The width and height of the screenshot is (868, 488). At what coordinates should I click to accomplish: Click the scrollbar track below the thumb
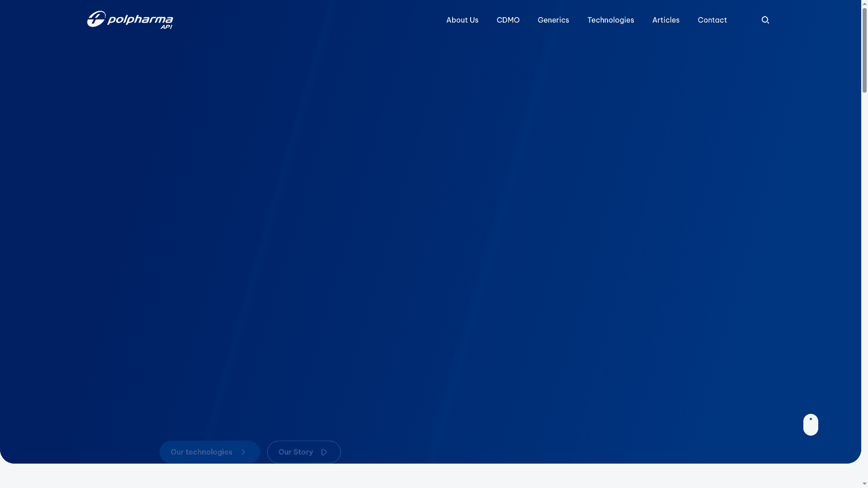click(864, 271)
